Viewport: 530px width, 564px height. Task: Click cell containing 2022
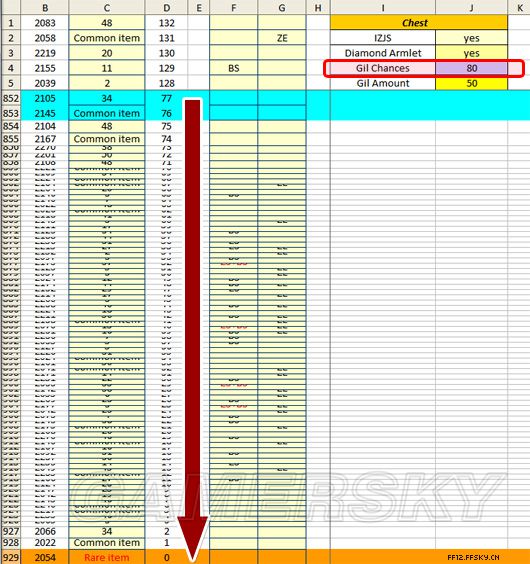[x=45, y=543]
